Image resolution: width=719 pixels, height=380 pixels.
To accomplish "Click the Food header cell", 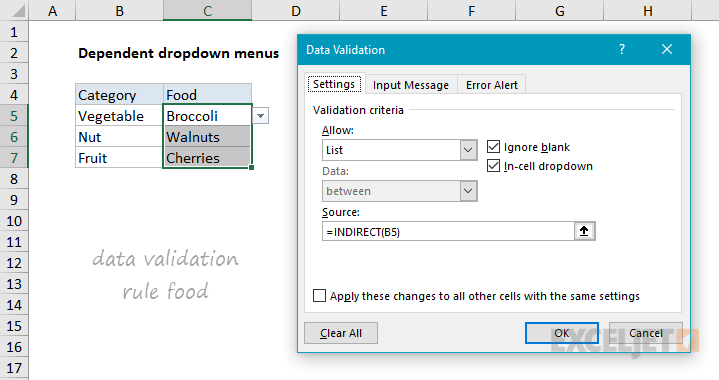I will [x=207, y=95].
